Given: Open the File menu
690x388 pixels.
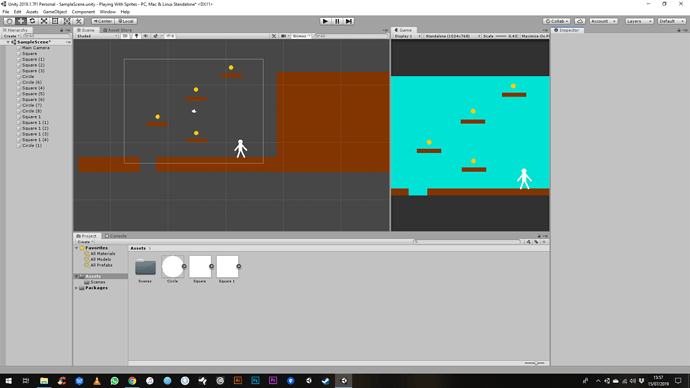Looking at the screenshot, I should point(6,12).
